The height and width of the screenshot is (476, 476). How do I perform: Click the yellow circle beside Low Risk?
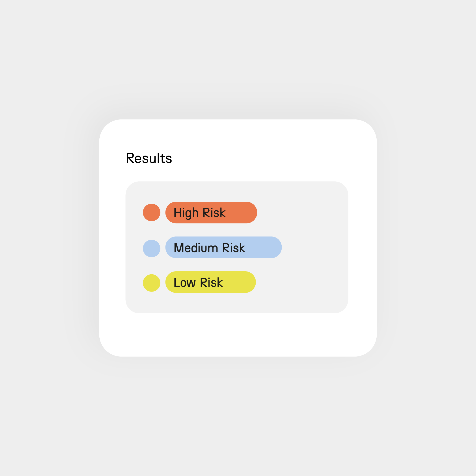(x=152, y=283)
